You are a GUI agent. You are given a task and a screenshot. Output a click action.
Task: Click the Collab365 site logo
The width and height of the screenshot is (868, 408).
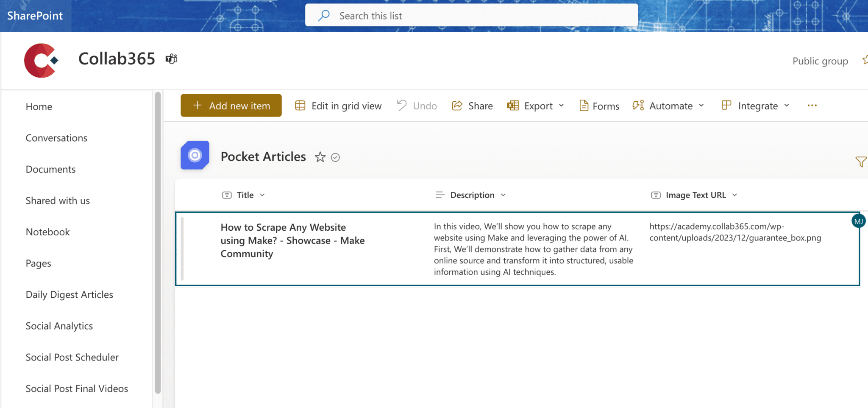tap(42, 60)
